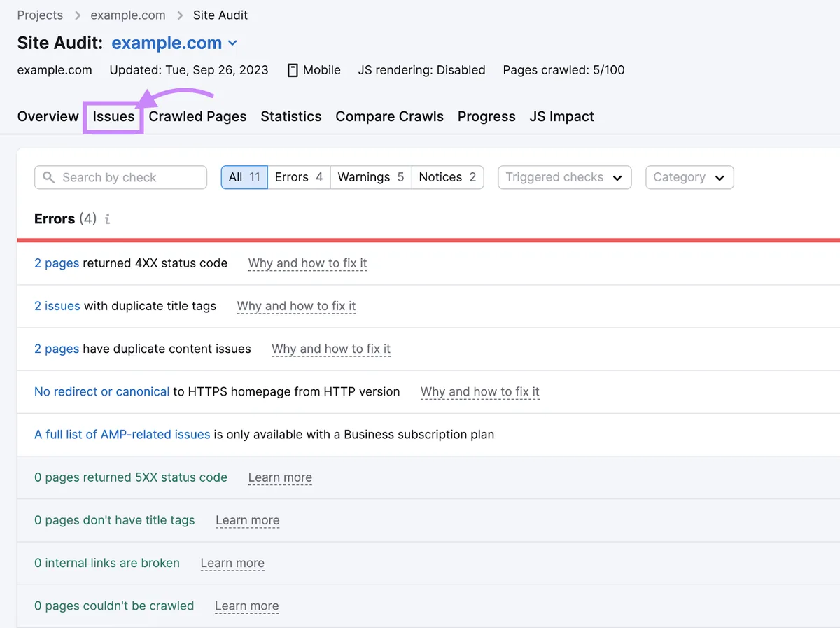The image size is (840, 628).
Task: Open fix help for duplicate title tags
Action: click(296, 306)
